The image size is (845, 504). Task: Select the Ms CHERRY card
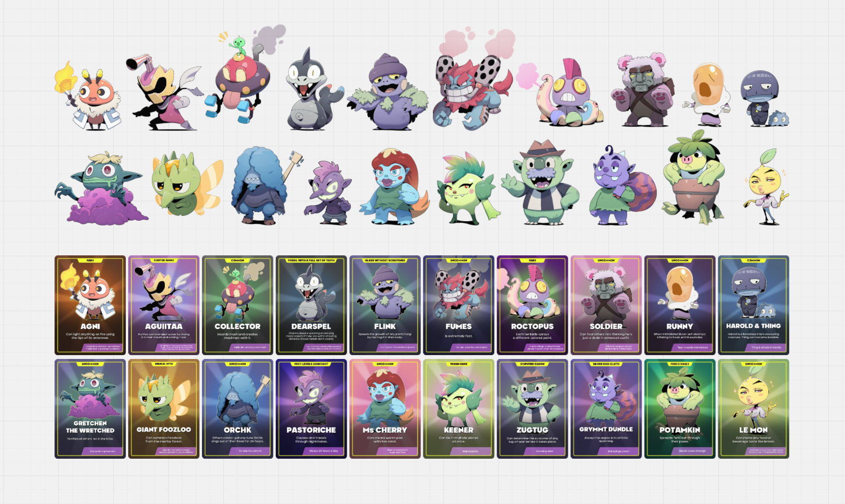tap(385, 409)
